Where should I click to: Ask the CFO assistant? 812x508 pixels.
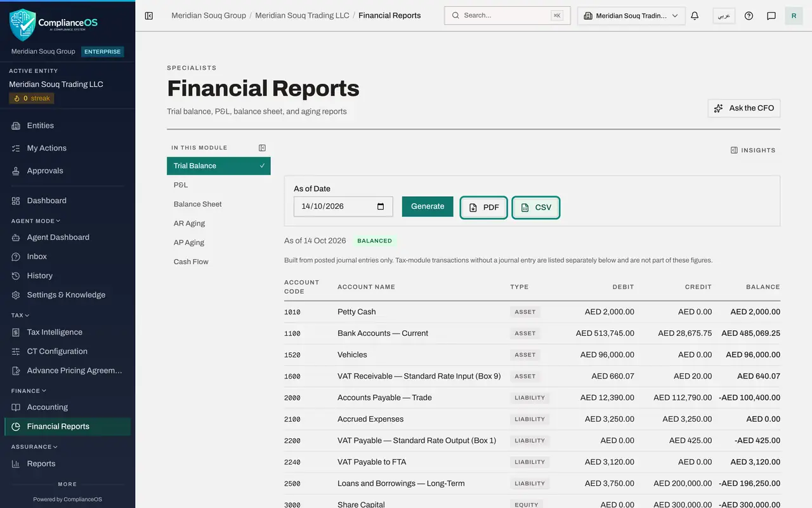(744, 108)
